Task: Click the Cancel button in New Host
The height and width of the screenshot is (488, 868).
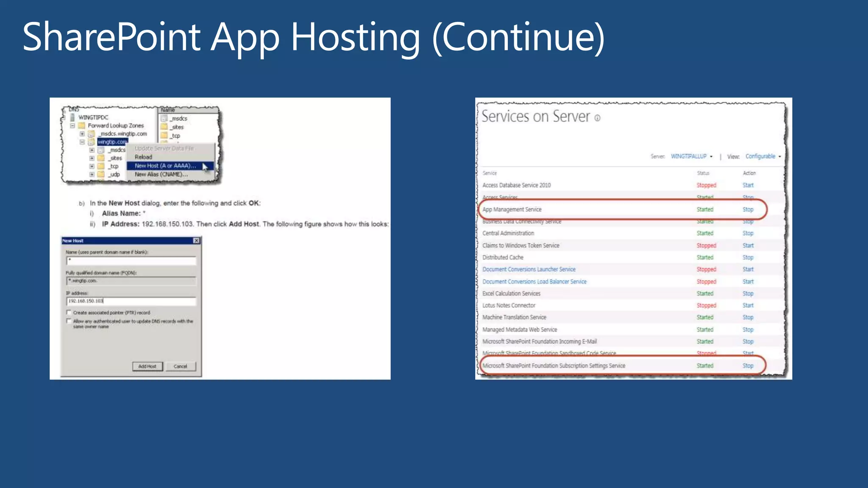Action: [181, 366]
